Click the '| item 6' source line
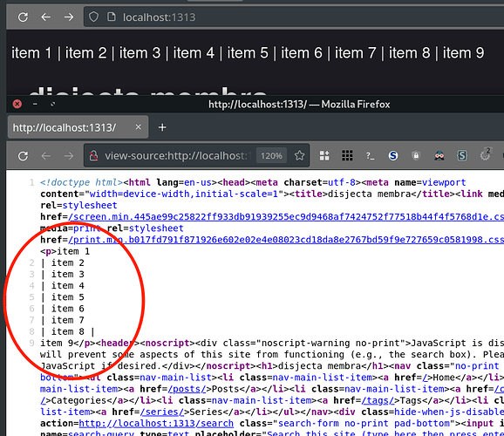Screen dimensions: 504x436 click(x=63, y=309)
